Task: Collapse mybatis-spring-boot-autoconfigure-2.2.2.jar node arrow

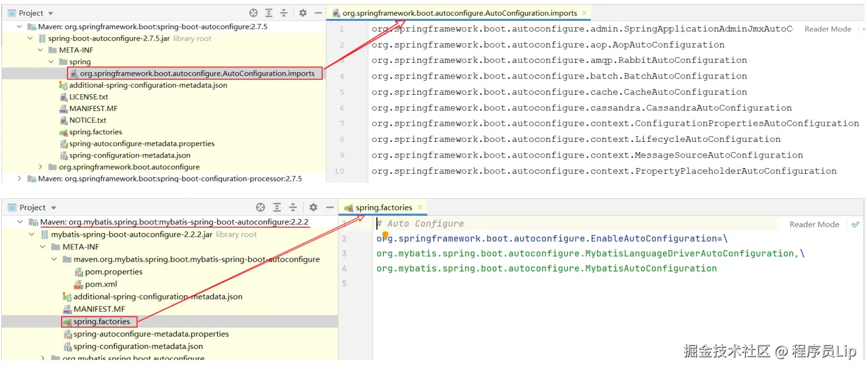Action: tap(32, 234)
